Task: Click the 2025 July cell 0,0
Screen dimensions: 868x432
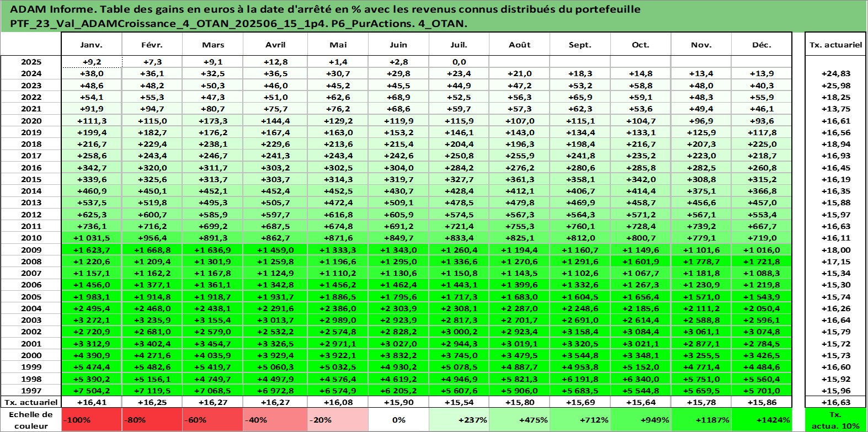Action: click(x=459, y=62)
